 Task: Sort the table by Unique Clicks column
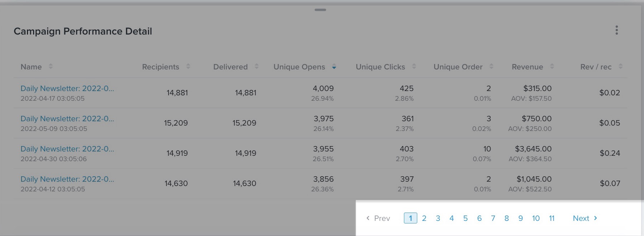[414, 67]
